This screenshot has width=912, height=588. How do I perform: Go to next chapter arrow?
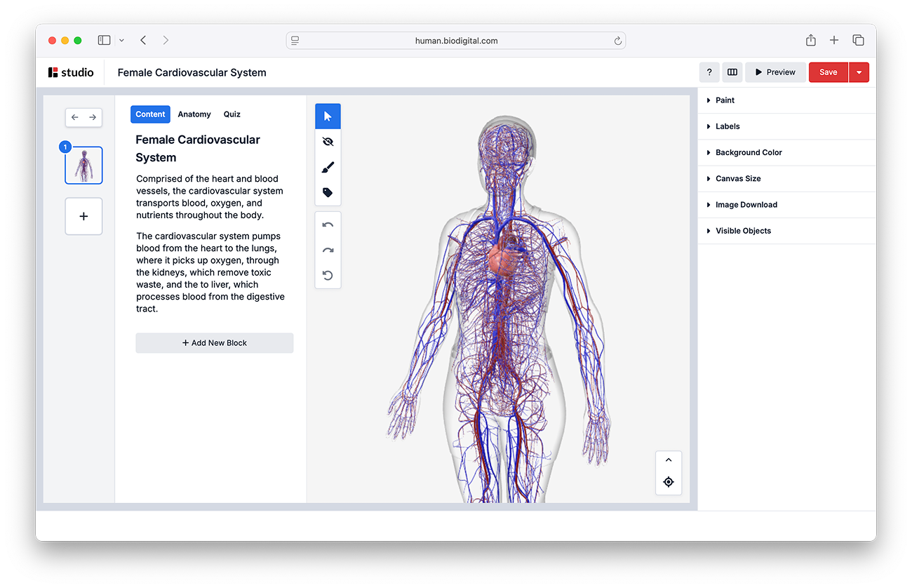pyautogui.click(x=93, y=117)
